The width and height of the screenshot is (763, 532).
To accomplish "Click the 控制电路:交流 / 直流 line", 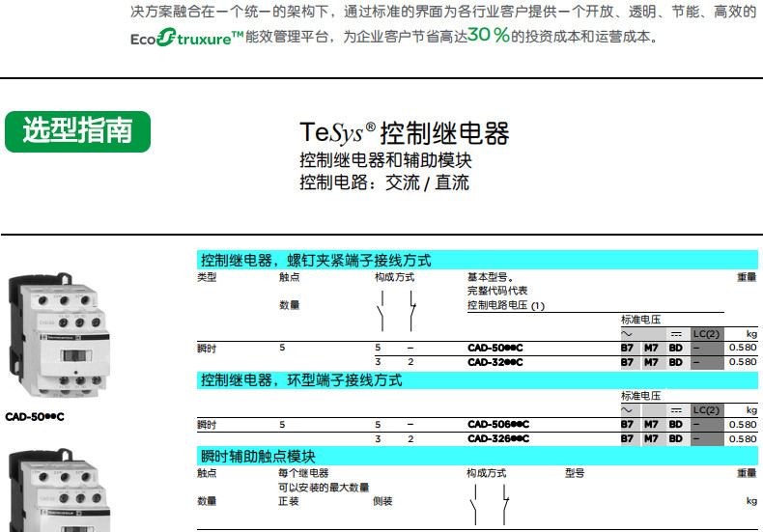I will click(384, 182).
